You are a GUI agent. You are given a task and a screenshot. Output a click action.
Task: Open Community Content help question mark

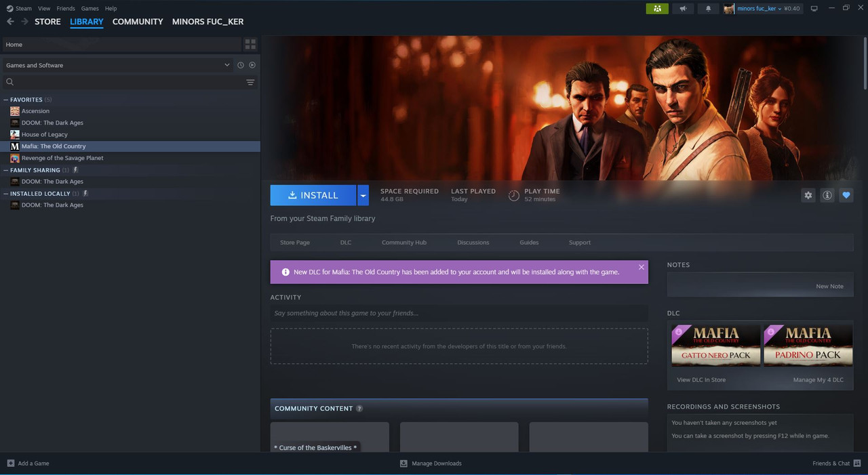359,409
